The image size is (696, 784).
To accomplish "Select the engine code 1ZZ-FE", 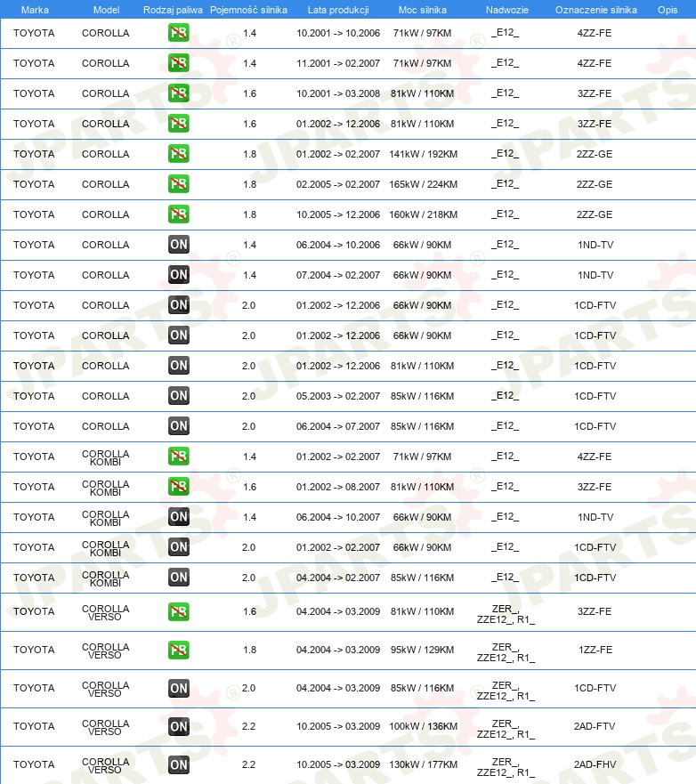I will (x=595, y=650).
